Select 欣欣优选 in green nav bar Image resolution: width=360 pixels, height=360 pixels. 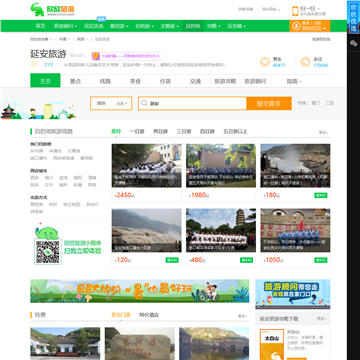coord(93,26)
